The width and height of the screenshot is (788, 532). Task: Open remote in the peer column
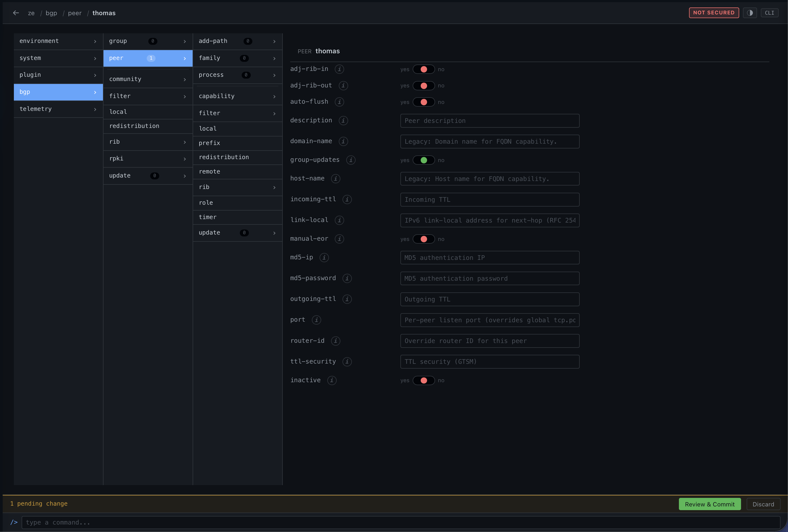point(237,172)
